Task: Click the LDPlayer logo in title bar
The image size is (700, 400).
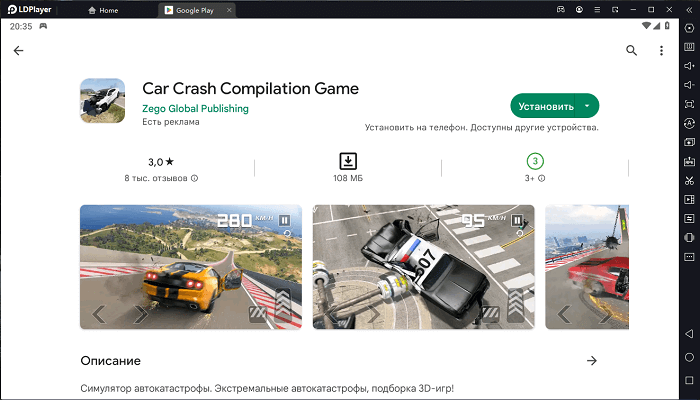Action: 29,9
